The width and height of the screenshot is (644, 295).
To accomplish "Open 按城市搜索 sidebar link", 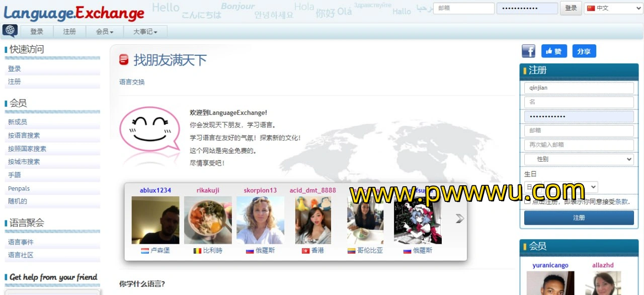I will click(x=24, y=162).
